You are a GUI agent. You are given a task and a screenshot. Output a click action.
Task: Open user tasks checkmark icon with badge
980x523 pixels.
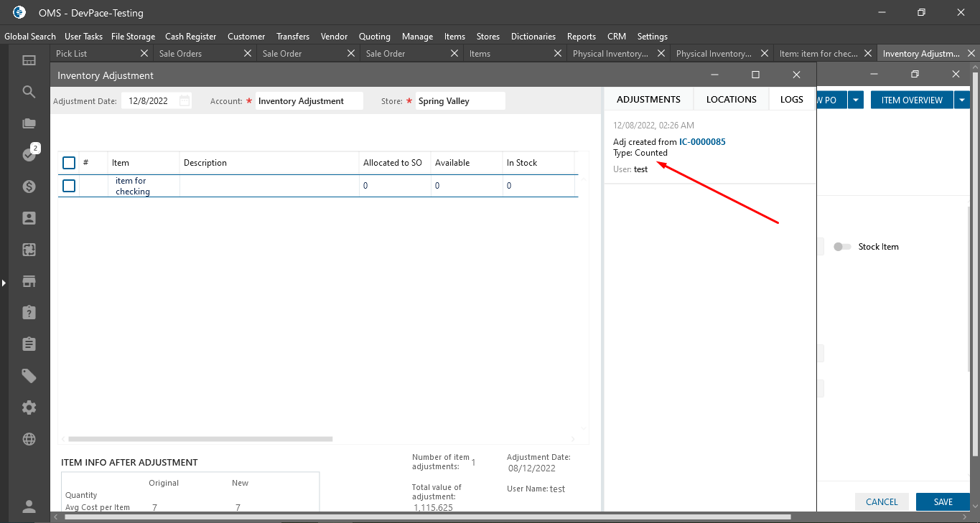[x=29, y=155]
